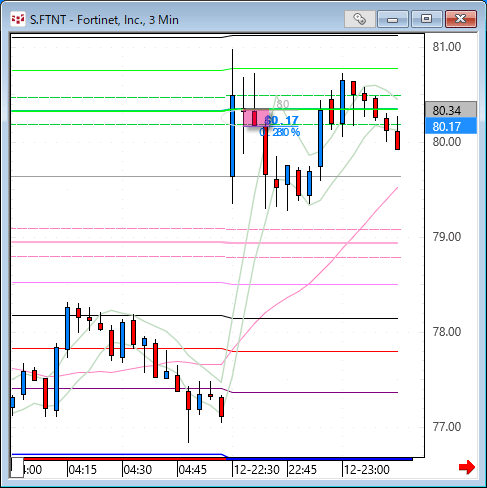Click the 81.00 price axis label

tap(447, 47)
